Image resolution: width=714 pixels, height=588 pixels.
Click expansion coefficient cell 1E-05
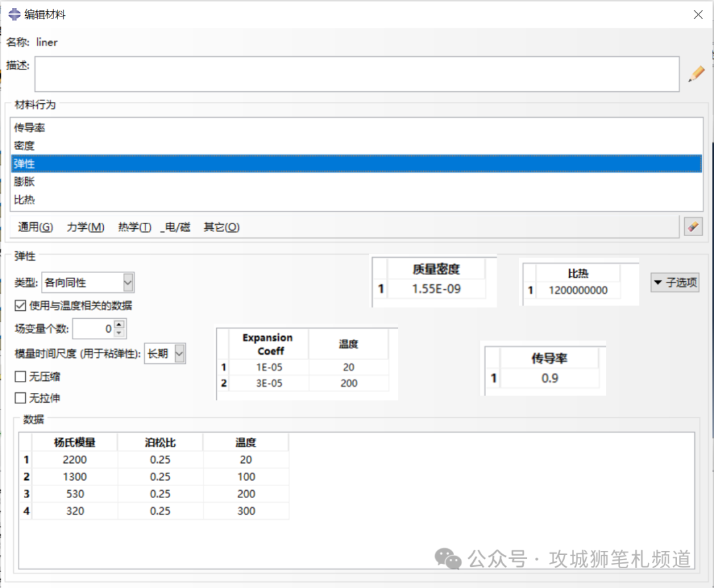click(268, 367)
